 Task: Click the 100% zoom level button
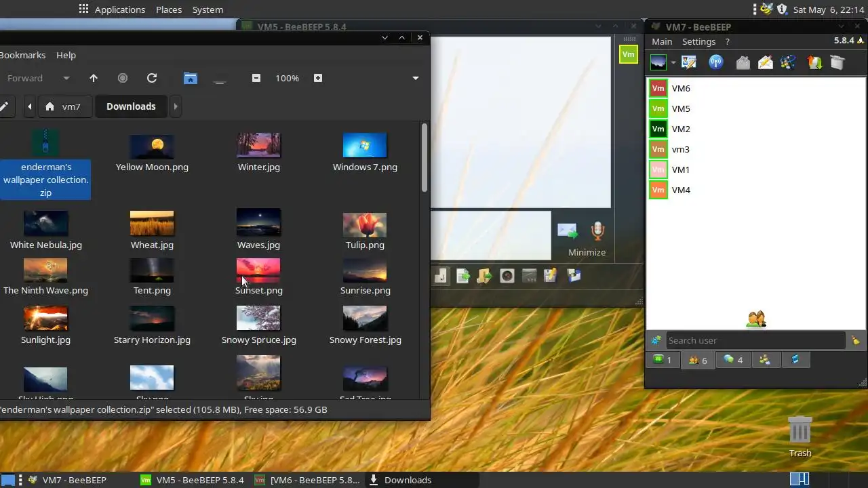(287, 78)
